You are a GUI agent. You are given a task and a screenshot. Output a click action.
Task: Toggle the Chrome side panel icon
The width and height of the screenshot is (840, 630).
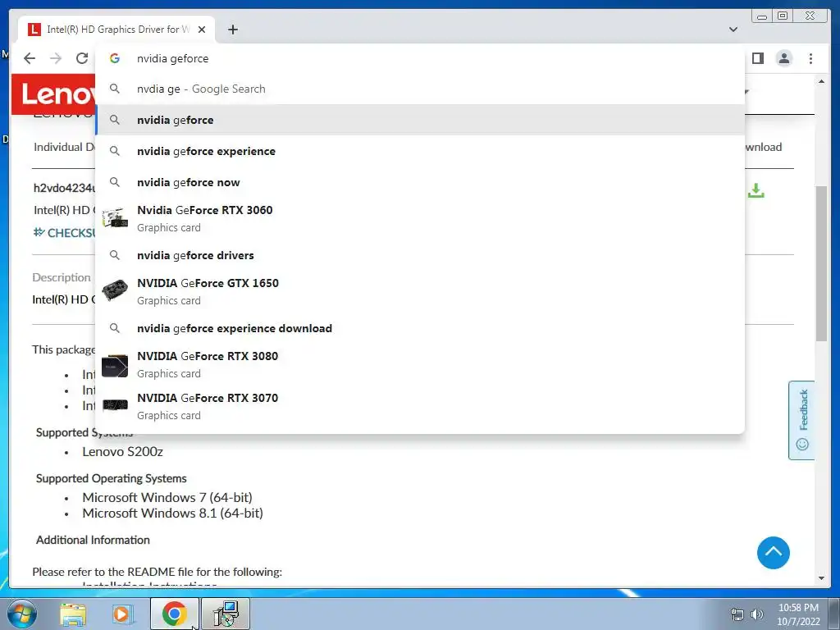point(757,58)
